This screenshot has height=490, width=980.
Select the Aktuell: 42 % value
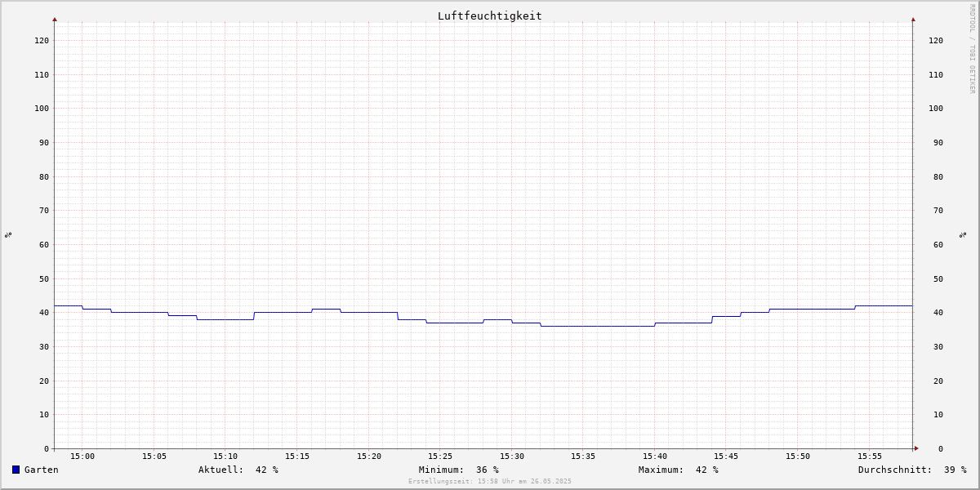pyautogui.click(x=238, y=470)
